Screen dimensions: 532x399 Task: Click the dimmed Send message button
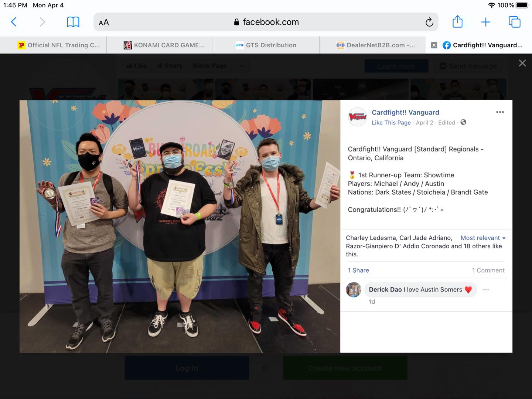(468, 66)
